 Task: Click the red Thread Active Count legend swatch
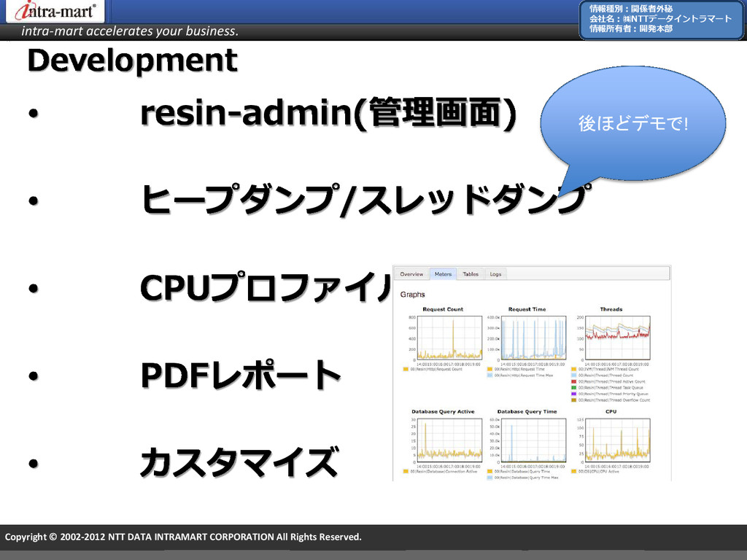coord(574,382)
